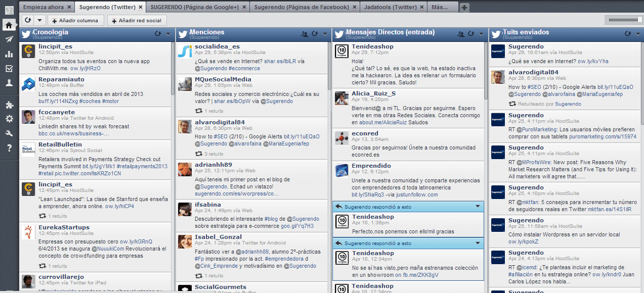Refresh all streams with toolbar refresh icon
The height and width of the screenshot is (293, 644).
(x=28, y=20)
